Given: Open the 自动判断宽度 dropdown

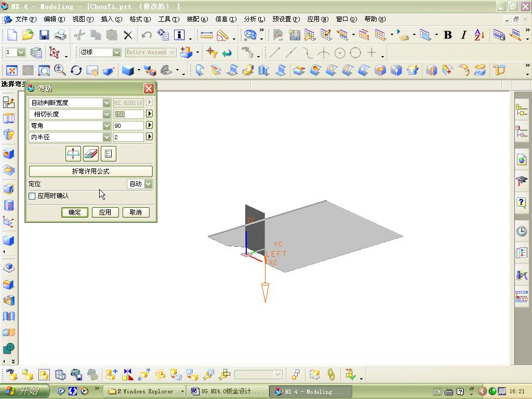Looking at the screenshot, I should pos(107,102).
